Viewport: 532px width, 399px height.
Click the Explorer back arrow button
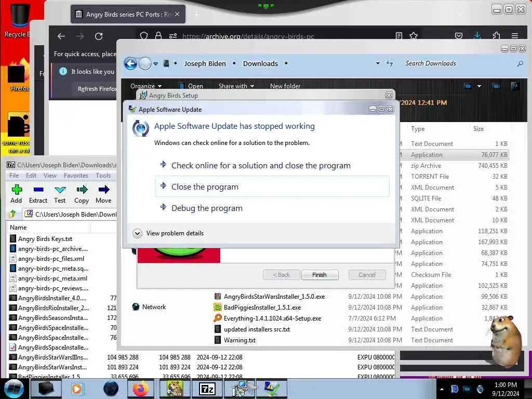130,63
